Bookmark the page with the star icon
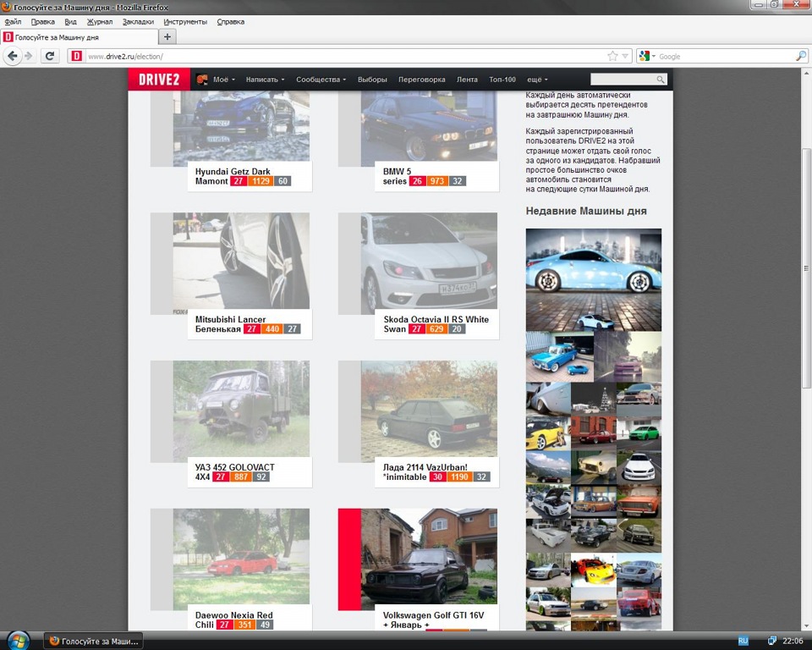Image resolution: width=812 pixels, height=650 pixels. coord(612,56)
